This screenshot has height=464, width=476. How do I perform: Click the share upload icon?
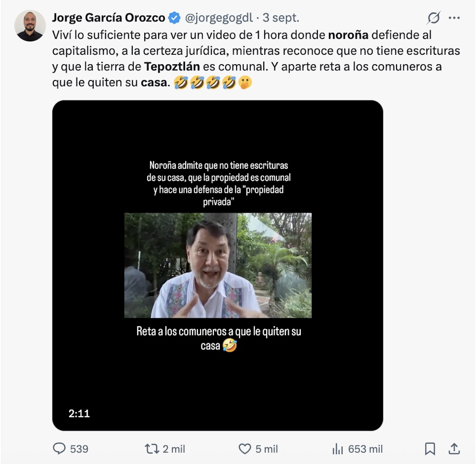[455, 448]
